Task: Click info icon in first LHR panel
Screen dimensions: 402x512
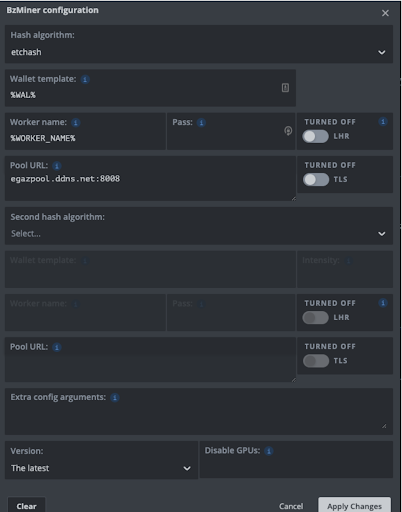Action: pos(383,122)
